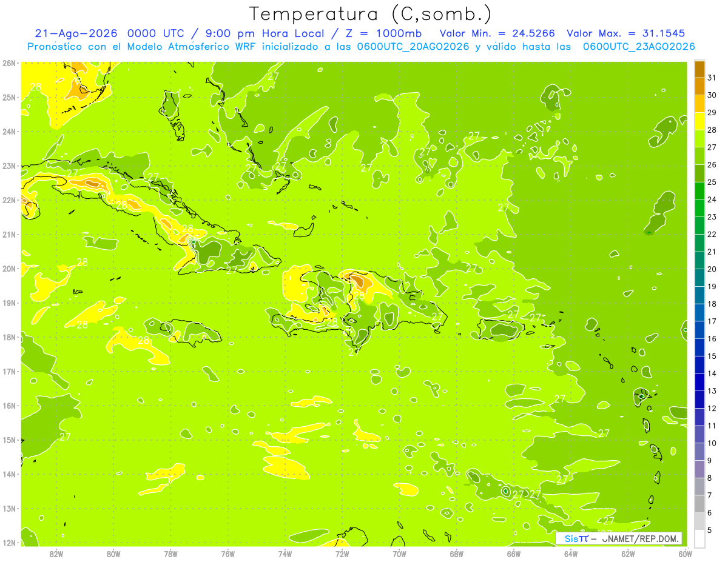Click the latitude label 15N
728x562 pixels.
tap(9, 440)
